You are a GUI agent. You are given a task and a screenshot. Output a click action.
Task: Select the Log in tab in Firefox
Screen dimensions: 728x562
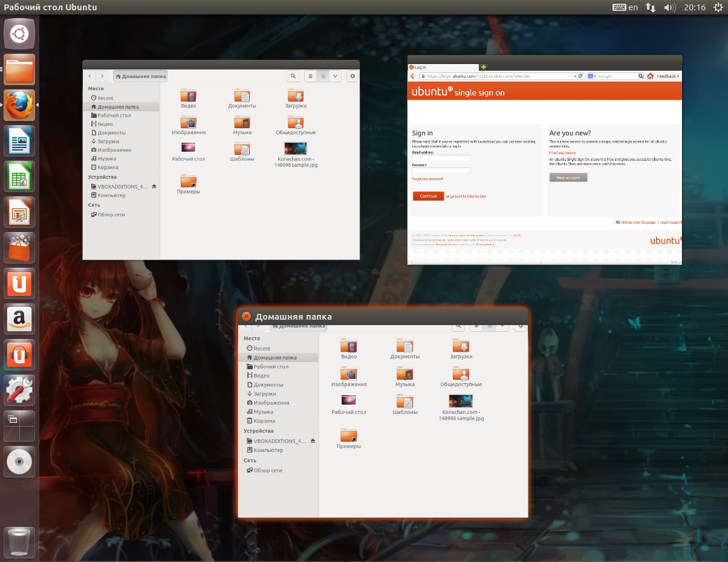point(443,67)
